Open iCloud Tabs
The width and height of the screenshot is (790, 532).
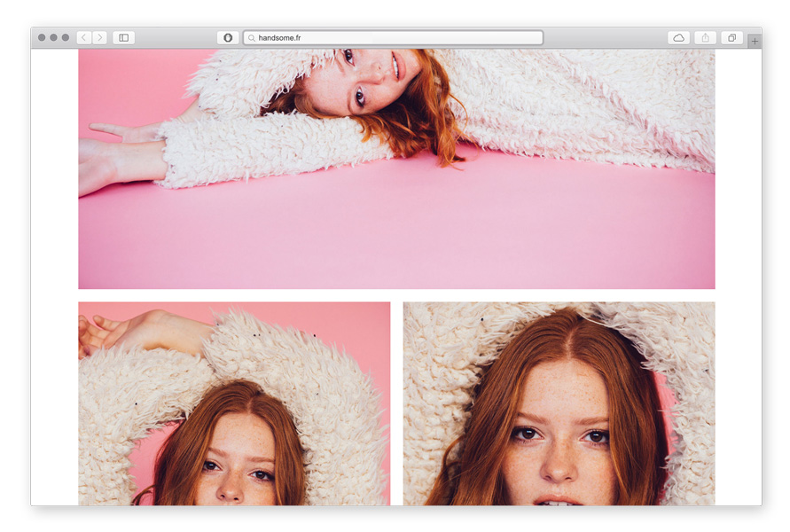coord(678,38)
